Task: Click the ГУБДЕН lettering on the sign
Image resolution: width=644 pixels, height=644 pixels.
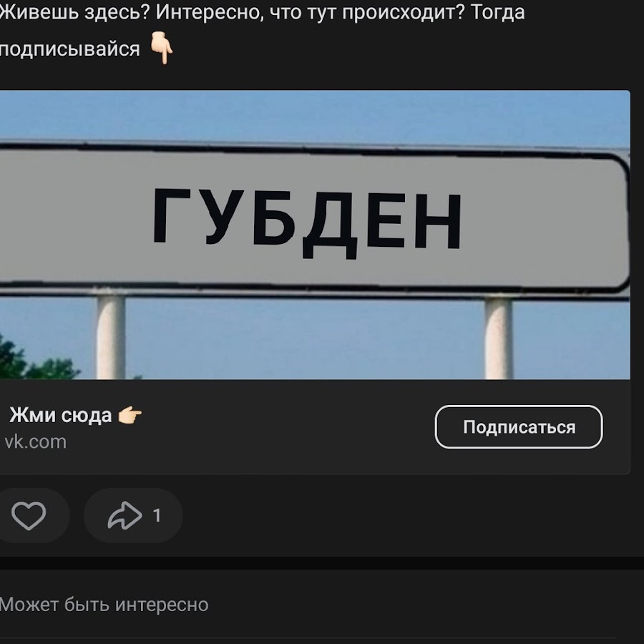Action: click(307, 223)
